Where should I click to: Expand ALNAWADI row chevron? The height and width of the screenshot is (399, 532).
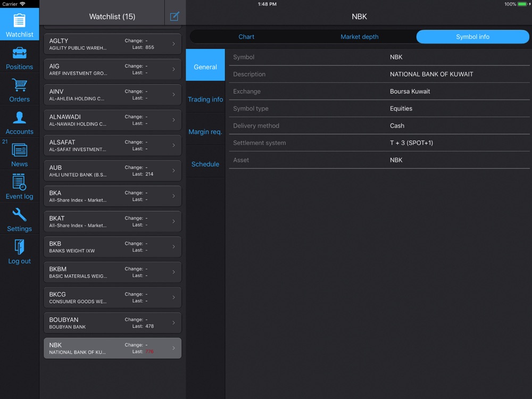point(174,120)
